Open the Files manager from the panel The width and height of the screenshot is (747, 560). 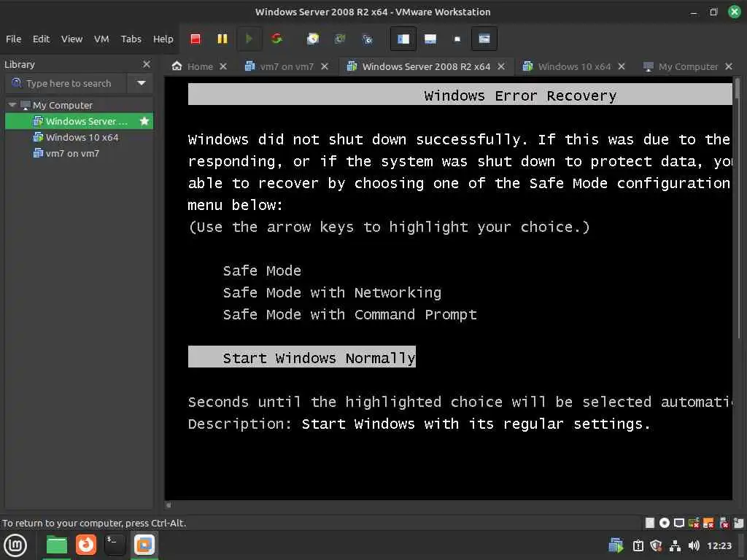coord(56,545)
